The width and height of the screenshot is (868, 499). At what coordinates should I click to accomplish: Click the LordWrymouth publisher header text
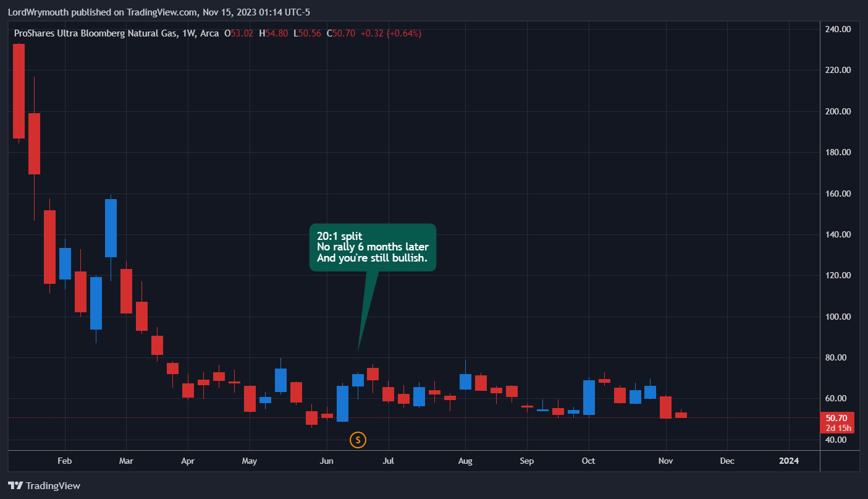point(159,12)
